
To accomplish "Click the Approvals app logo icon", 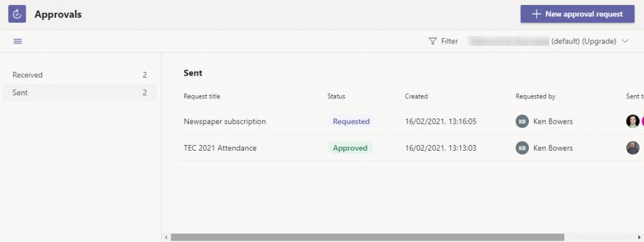I will (x=17, y=14).
